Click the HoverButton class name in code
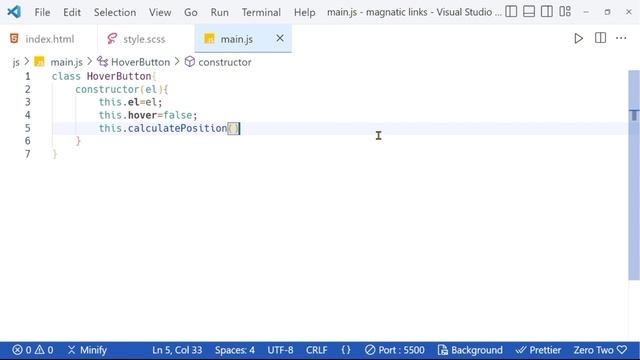The width and height of the screenshot is (640, 360). pyautogui.click(x=119, y=76)
